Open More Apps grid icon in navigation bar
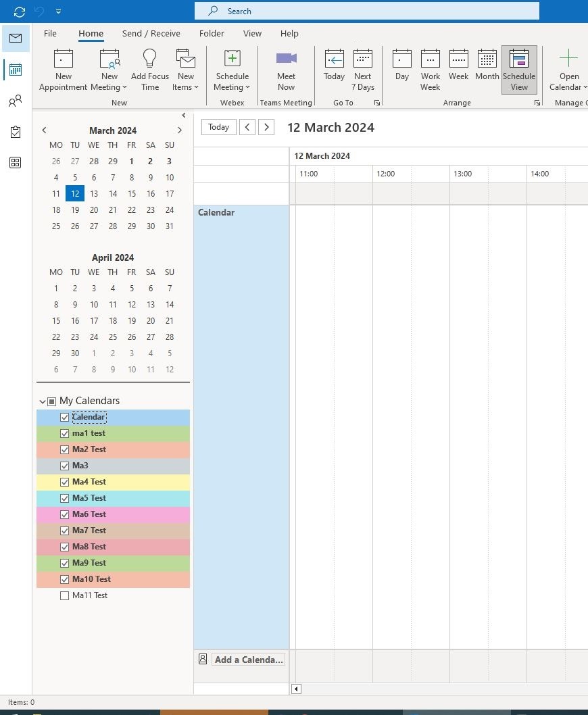Screen dimensions: 588x715 point(16,163)
